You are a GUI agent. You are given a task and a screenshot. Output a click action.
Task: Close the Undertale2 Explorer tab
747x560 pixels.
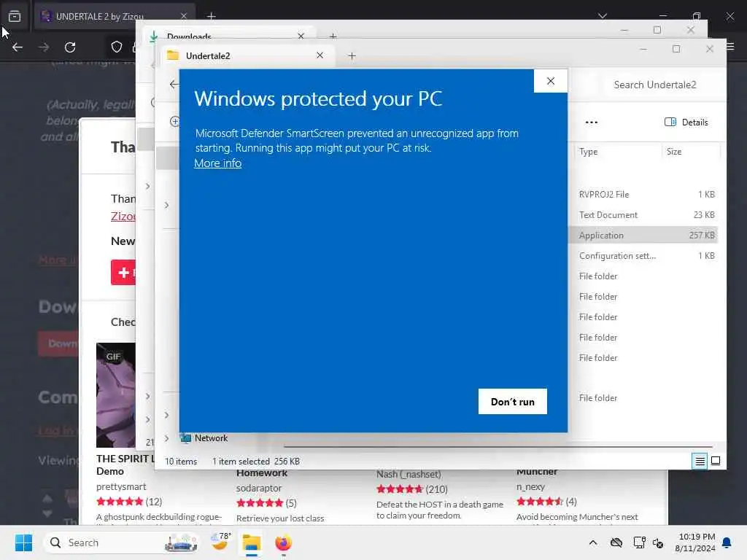320,55
